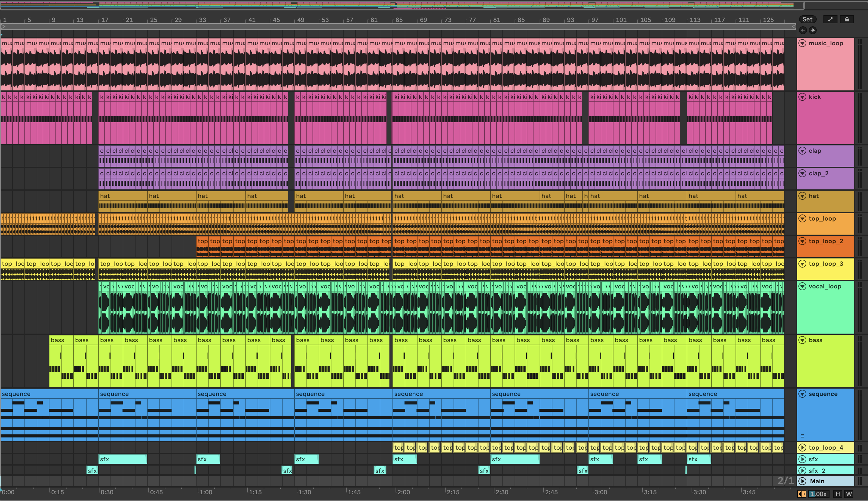This screenshot has height=501, width=868.
Task: Toggle the orange waveform zoom icon
Action: [802, 494]
